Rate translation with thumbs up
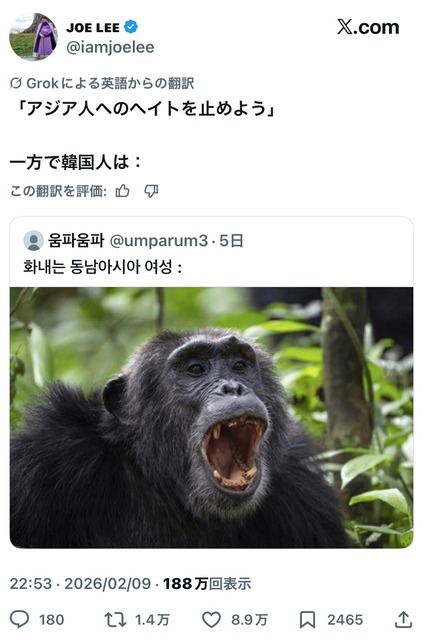Image resolution: width=423 pixels, height=640 pixels. pyautogui.click(x=122, y=191)
